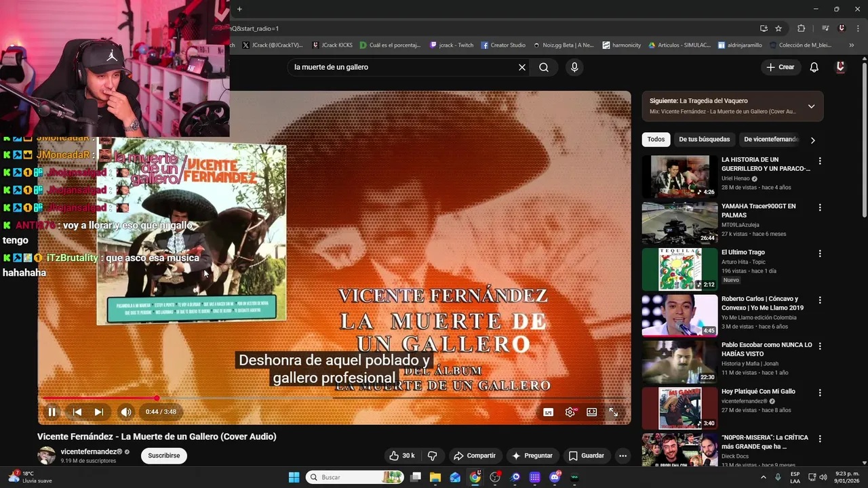Viewport: 868px width, 488px height.
Task: Run the search with the magnifier button
Action: [544, 67]
